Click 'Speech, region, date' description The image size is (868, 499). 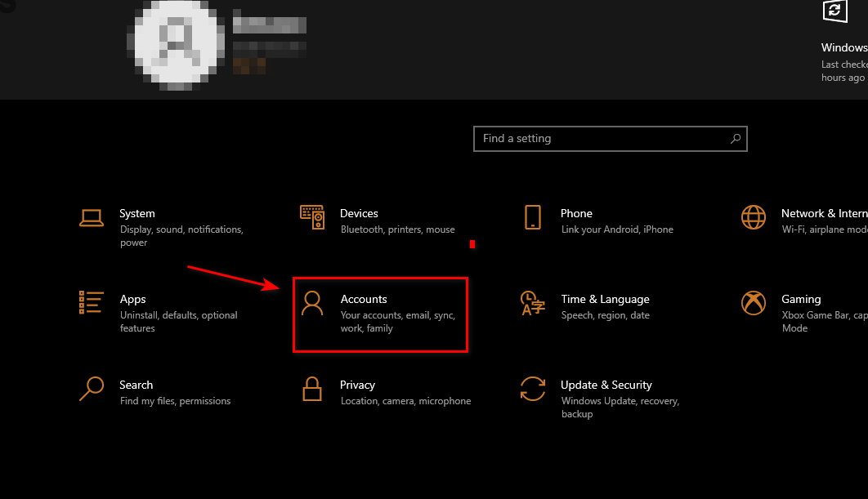point(605,315)
